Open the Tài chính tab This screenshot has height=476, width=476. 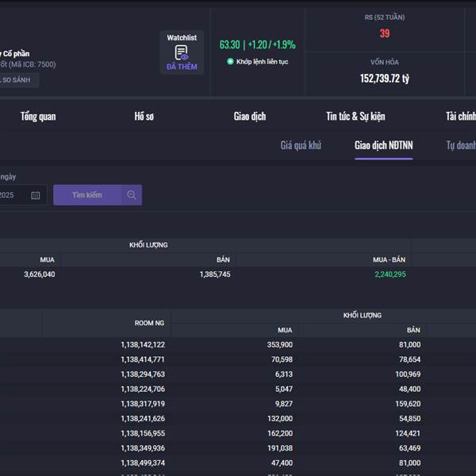460,117
